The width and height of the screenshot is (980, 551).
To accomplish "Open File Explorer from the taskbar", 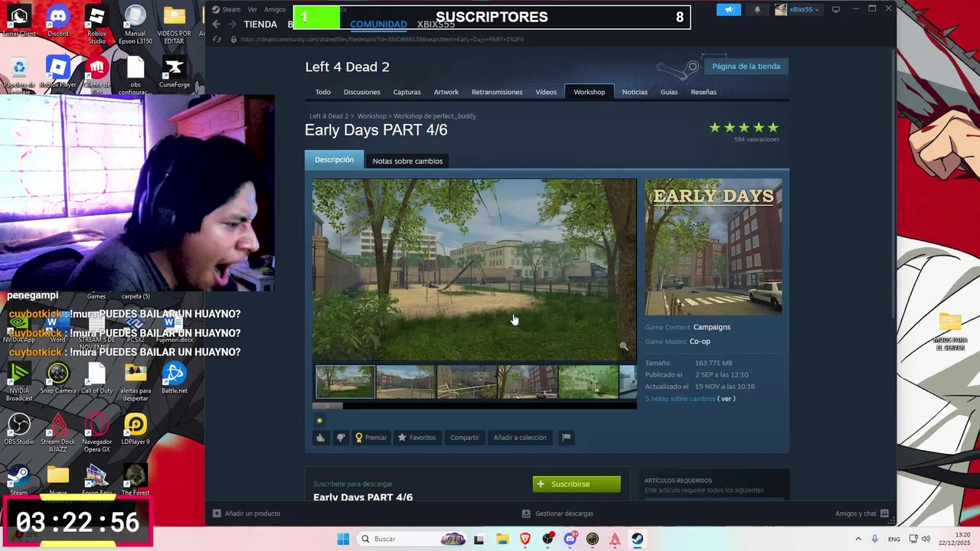I will [x=502, y=539].
